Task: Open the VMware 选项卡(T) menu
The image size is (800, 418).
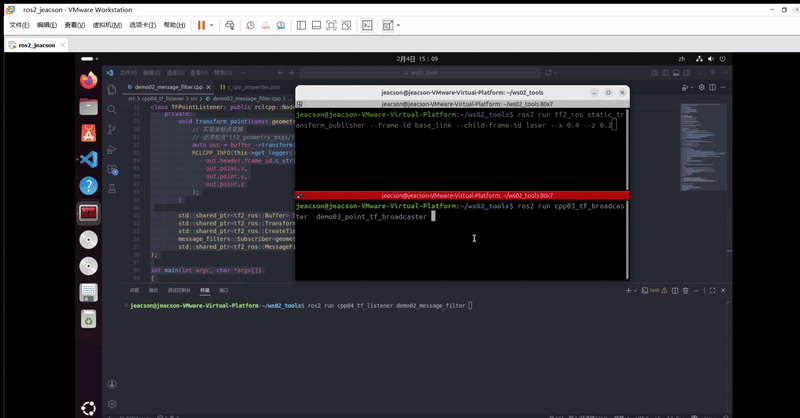Action: coord(142,25)
